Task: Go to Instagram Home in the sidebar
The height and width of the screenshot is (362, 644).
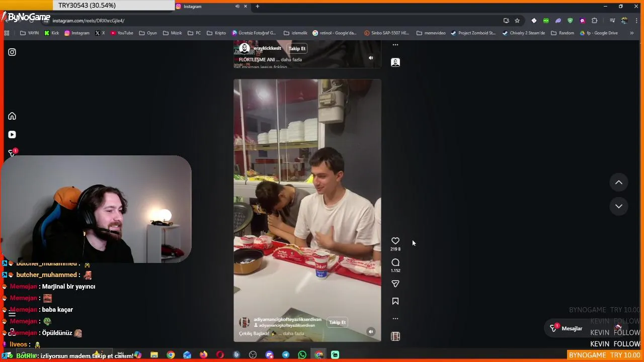Action: click(12, 116)
